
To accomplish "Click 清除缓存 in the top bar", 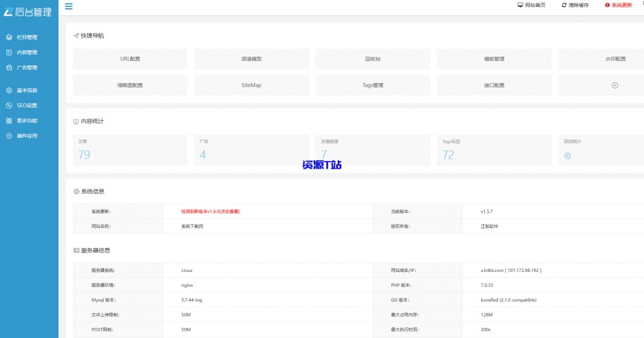I will click(x=575, y=5).
